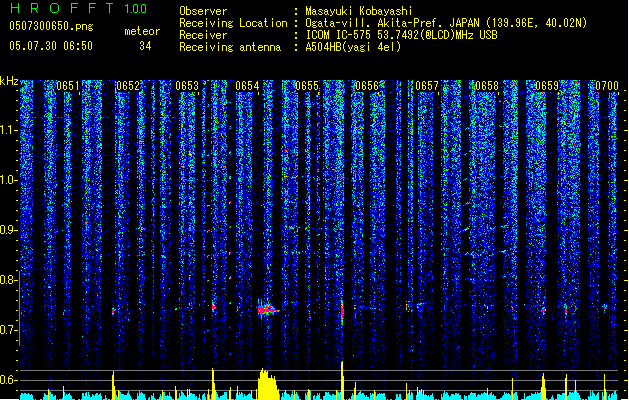This screenshot has height=400, width=629.
Task: Click the observer name Masayuki Kobayashi
Action: [x=359, y=11]
